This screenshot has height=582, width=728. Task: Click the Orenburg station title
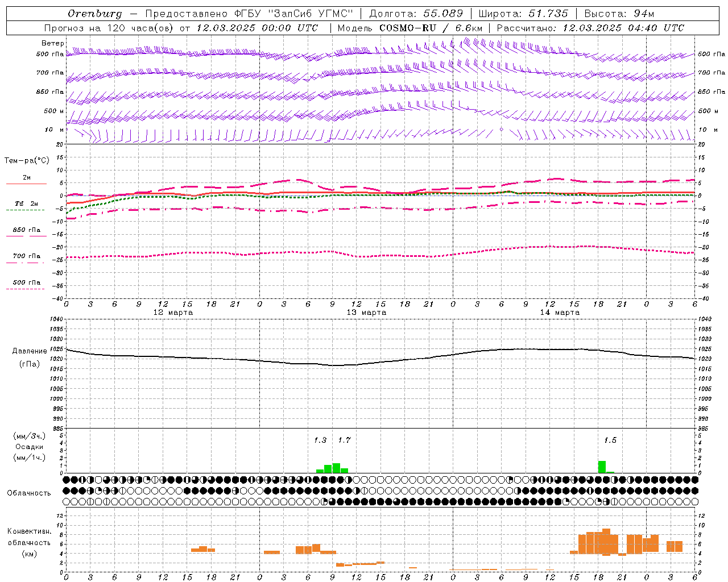point(95,14)
